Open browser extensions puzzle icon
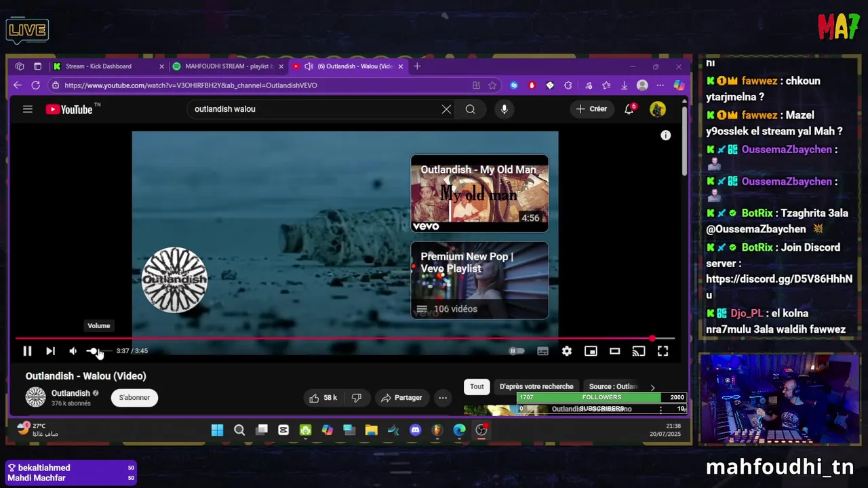 [x=568, y=85]
